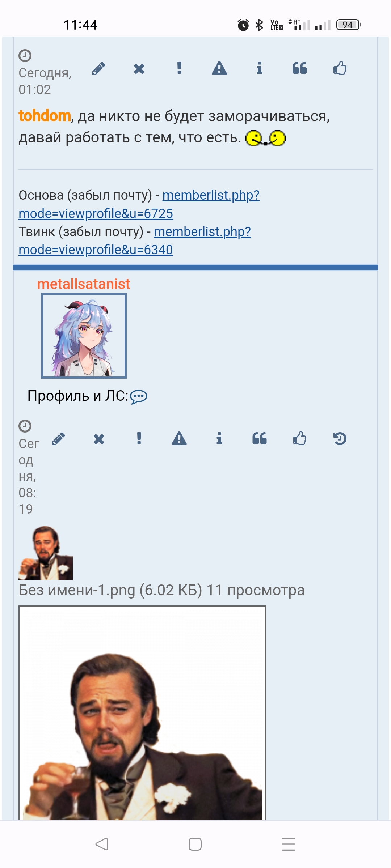
Task: Open first post's info icon
Action: 259,68
